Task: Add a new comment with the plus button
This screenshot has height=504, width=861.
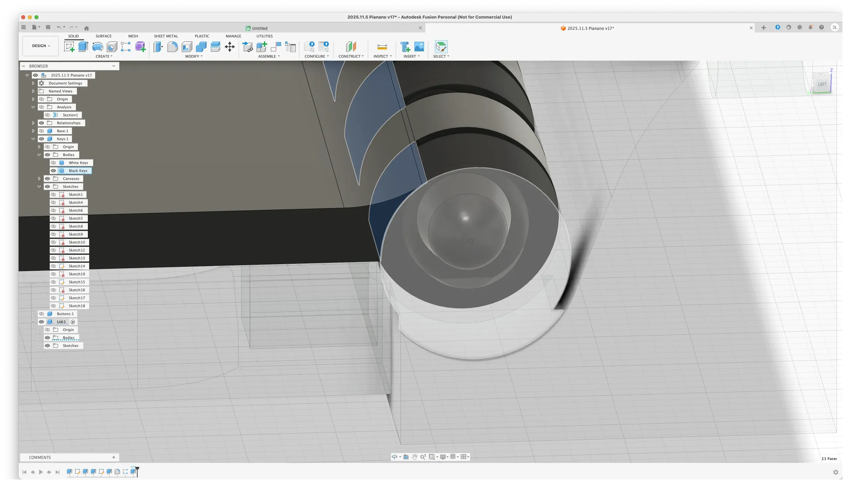Action: pyautogui.click(x=114, y=457)
